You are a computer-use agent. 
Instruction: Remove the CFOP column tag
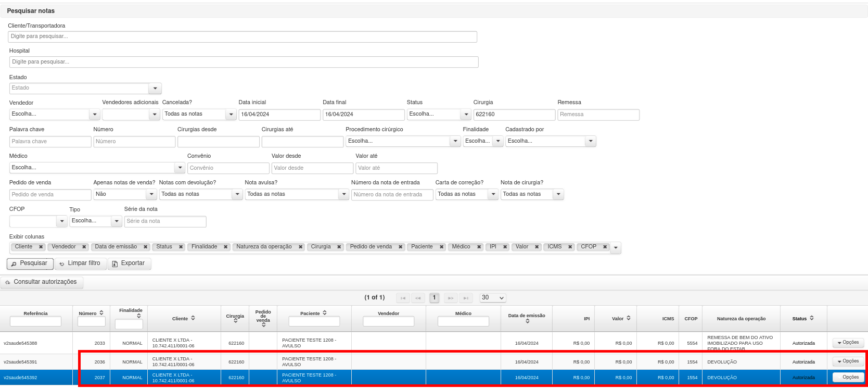pos(605,247)
